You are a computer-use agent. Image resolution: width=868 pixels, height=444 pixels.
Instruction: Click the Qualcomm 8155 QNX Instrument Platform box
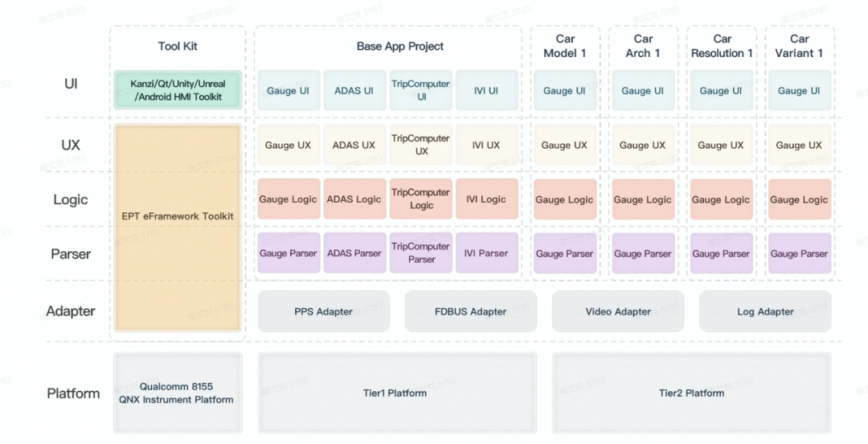tap(177, 393)
